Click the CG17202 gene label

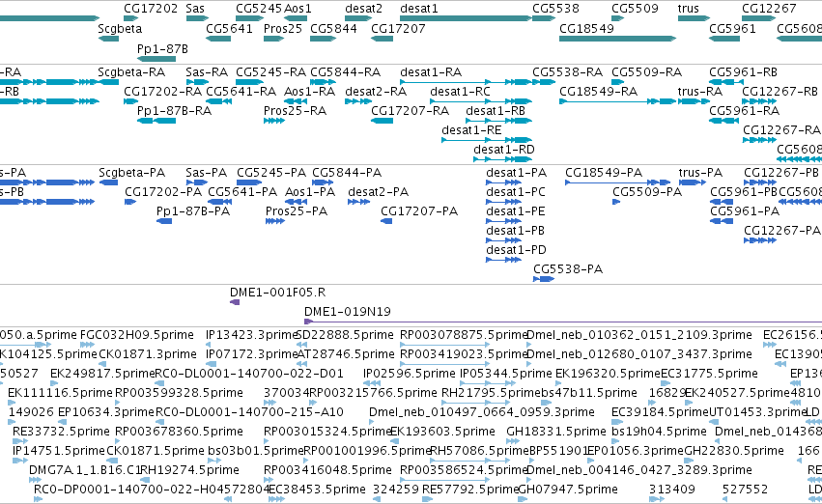pyautogui.click(x=151, y=9)
